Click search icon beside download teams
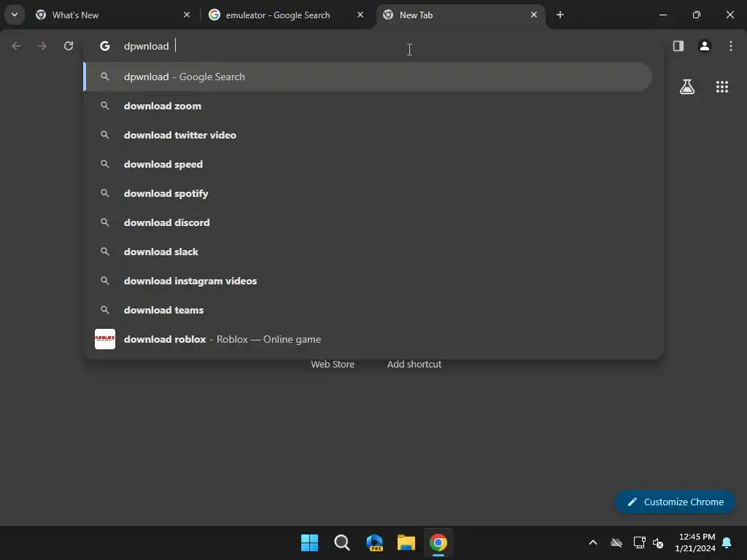The image size is (747, 560). 105,309
